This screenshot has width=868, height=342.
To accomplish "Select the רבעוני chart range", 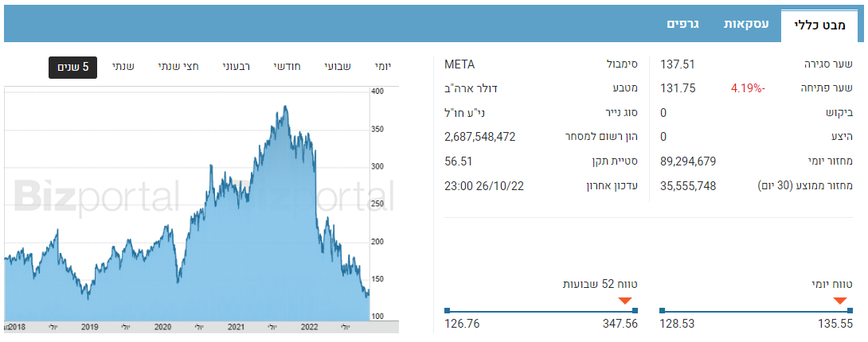I will point(236,67).
